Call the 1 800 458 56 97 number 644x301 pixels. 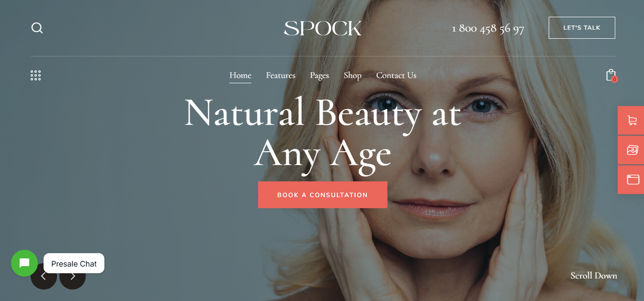coord(488,29)
